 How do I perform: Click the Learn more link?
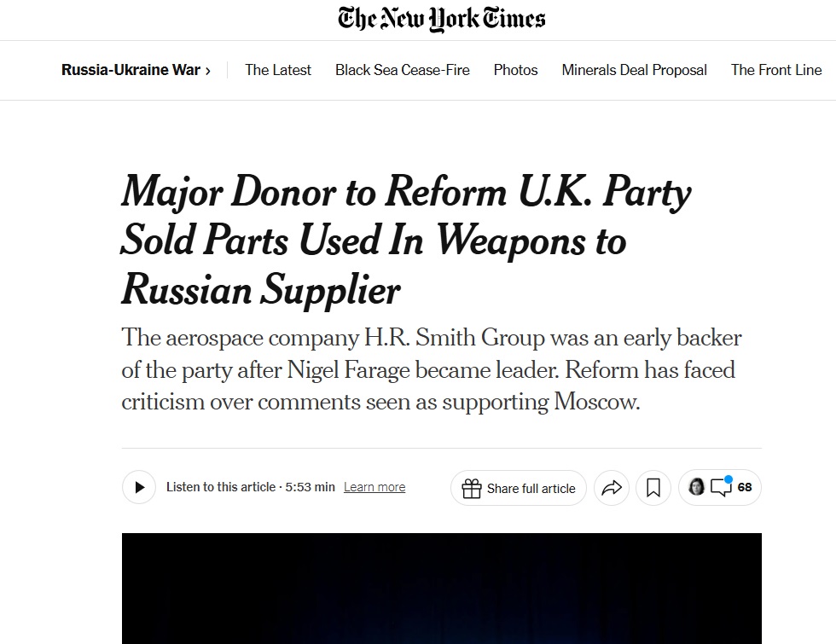pos(374,487)
